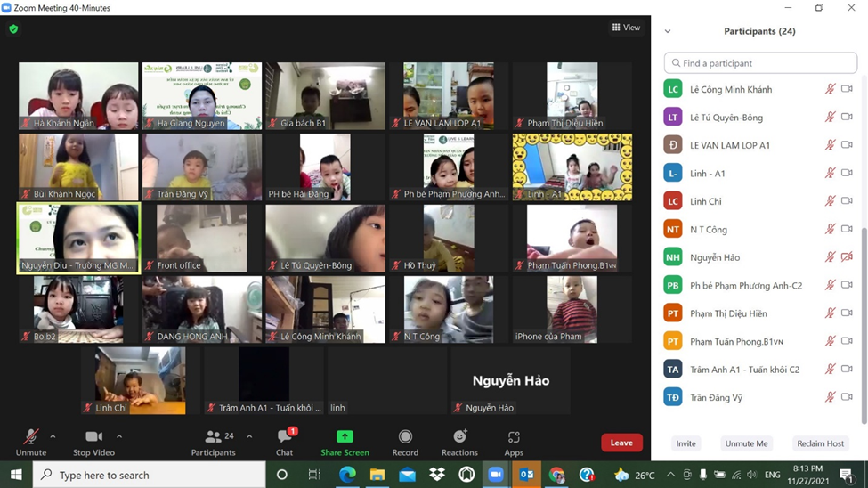
Task: Start recording with the Record icon
Action: click(x=405, y=437)
